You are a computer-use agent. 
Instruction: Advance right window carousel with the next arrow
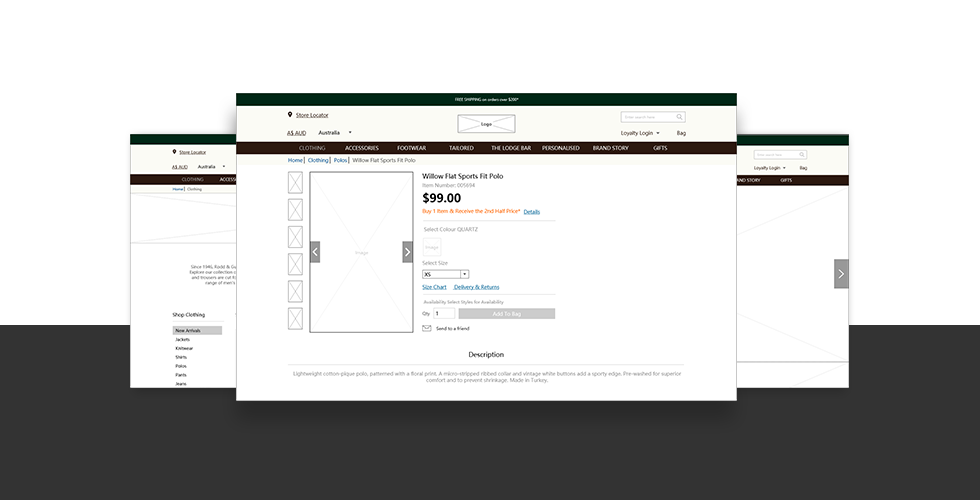click(841, 274)
